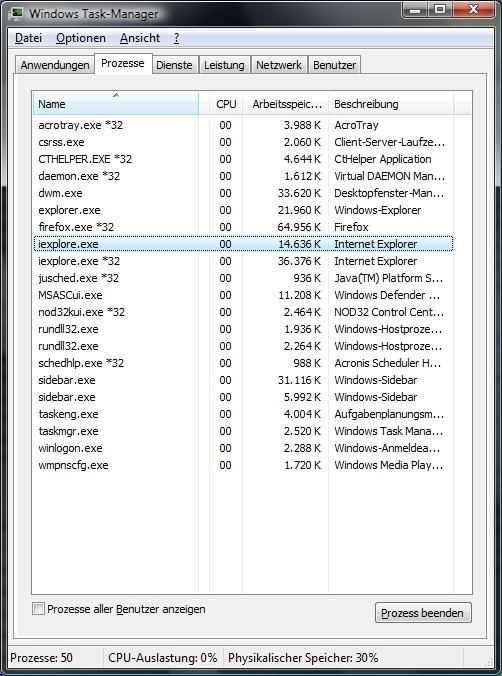Sort by Arbeitsspeicher column header
Viewport: 502px width, 676px height.
click(x=286, y=104)
